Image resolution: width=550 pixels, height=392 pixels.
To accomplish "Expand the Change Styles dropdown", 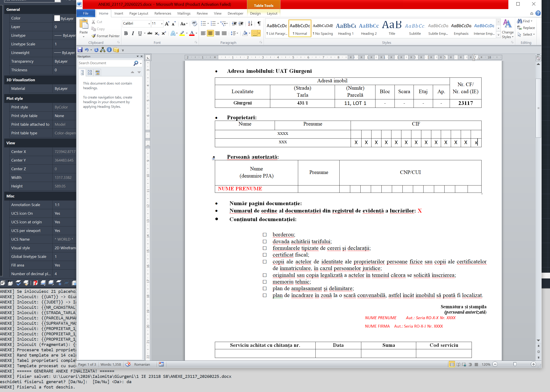I will (x=507, y=35).
